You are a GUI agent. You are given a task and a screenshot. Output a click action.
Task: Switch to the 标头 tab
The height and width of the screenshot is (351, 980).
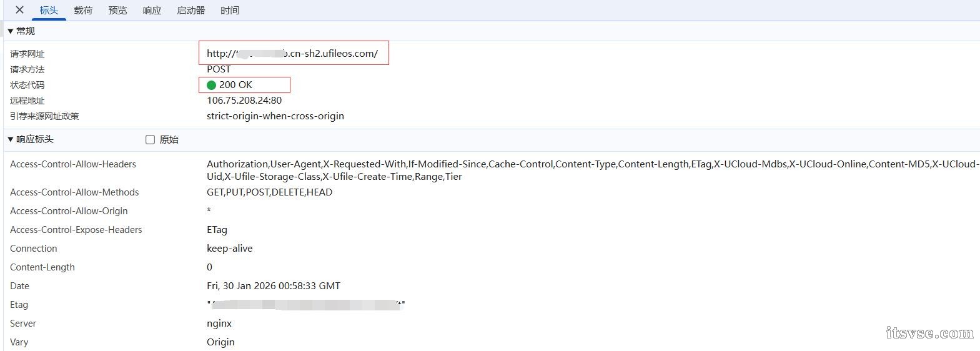point(49,11)
